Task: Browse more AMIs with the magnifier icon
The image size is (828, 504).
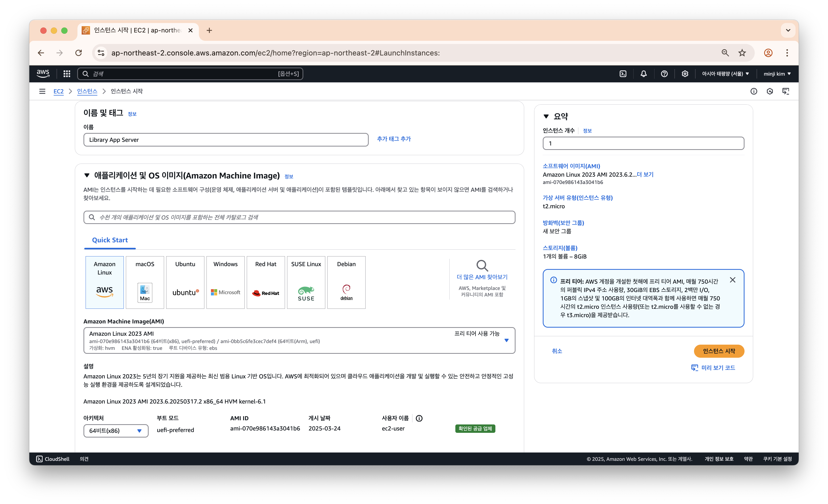Action: click(x=482, y=265)
